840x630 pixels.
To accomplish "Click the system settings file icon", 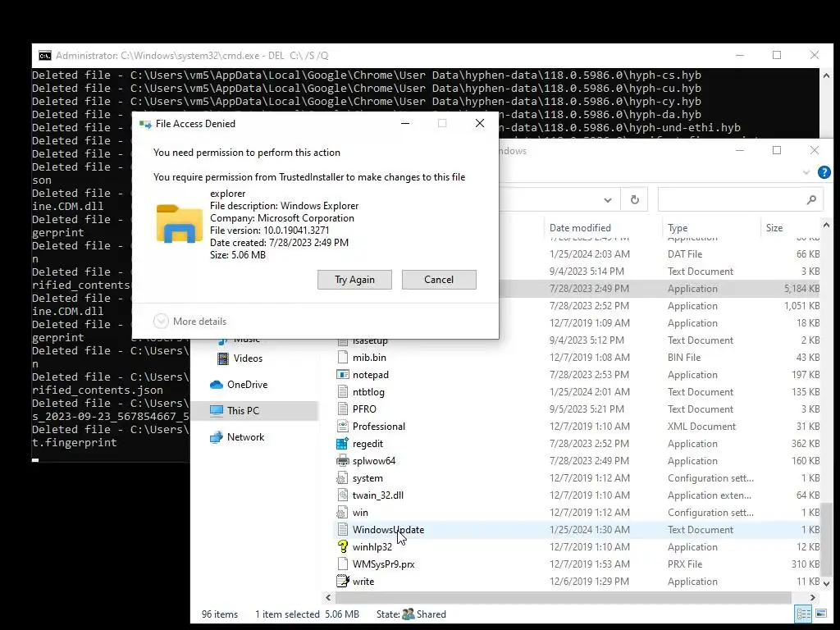I will [x=342, y=478].
